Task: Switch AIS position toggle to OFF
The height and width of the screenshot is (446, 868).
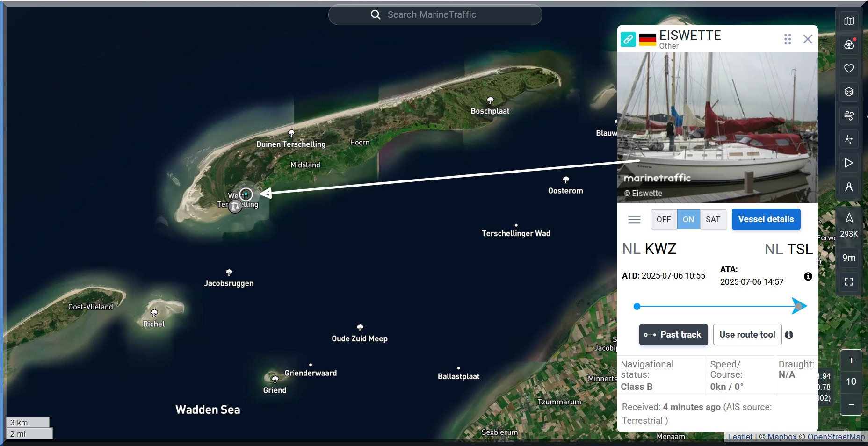Action: pos(663,219)
